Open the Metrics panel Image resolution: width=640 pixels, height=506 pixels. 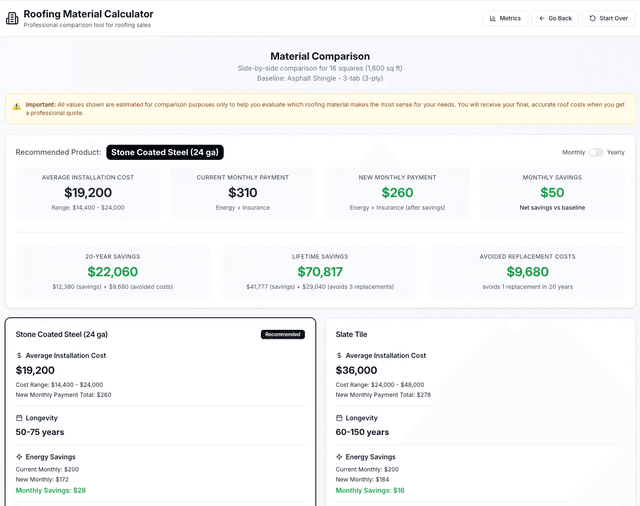tap(504, 18)
